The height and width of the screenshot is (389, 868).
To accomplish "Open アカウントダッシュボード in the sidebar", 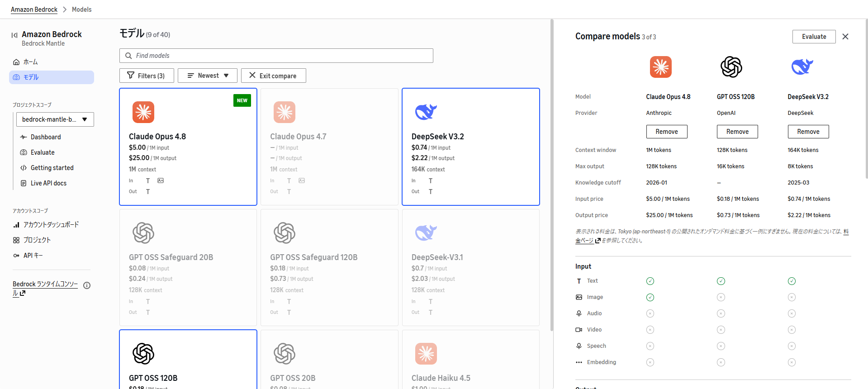I will (52, 225).
